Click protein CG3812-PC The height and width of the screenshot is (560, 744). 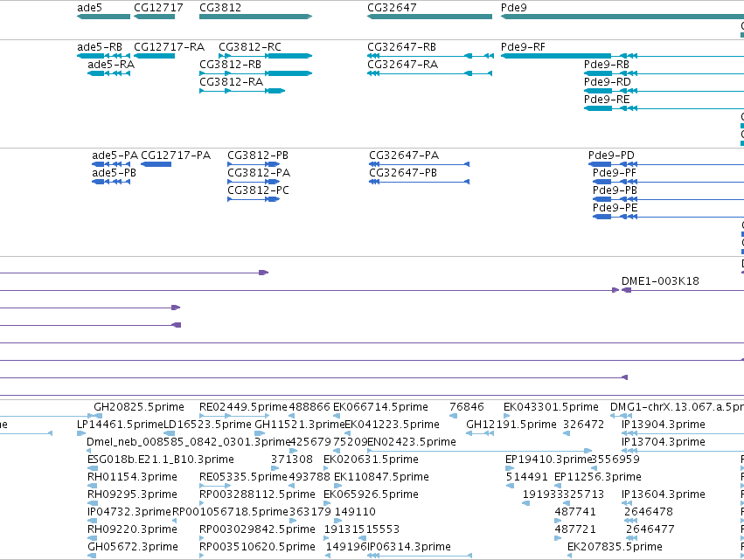pyautogui.click(x=254, y=200)
